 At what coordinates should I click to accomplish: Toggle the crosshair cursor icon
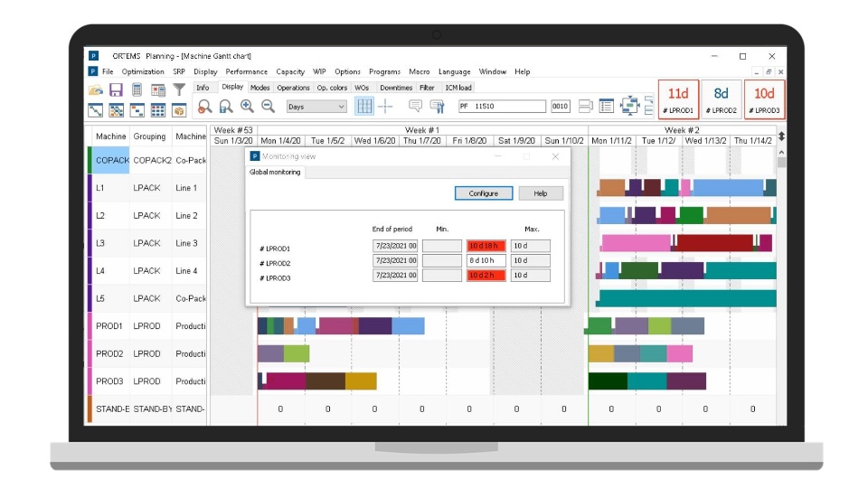(x=385, y=106)
